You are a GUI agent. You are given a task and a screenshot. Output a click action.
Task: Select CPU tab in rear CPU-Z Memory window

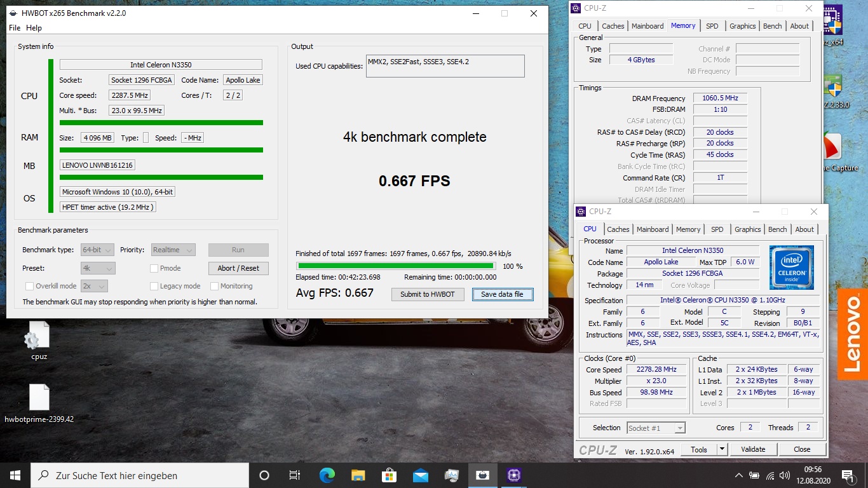pyautogui.click(x=585, y=26)
